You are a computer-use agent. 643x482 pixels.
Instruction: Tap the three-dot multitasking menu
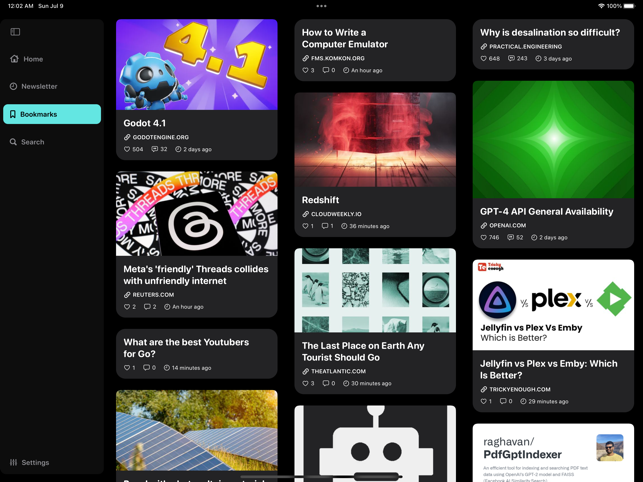pyautogui.click(x=322, y=6)
